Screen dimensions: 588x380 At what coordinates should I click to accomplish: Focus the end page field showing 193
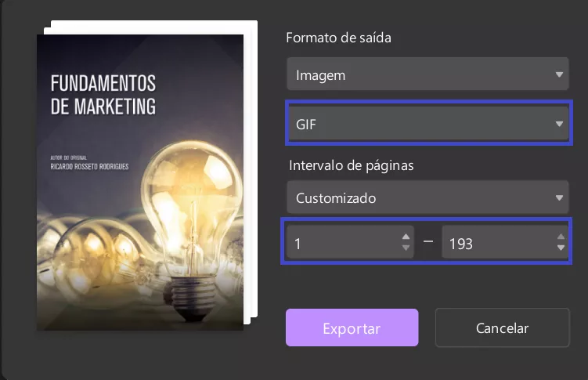pos(505,242)
